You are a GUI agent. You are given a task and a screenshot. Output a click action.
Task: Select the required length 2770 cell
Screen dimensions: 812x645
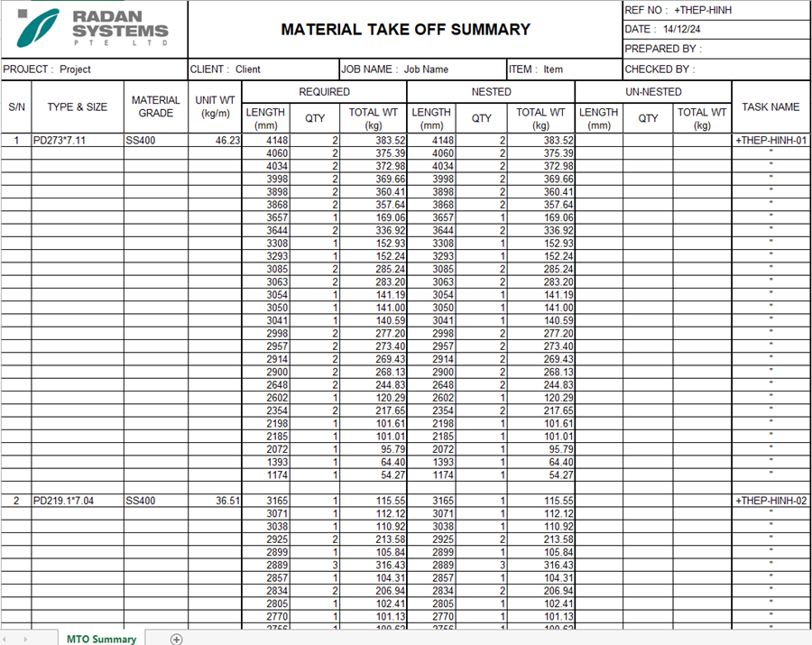(265, 616)
